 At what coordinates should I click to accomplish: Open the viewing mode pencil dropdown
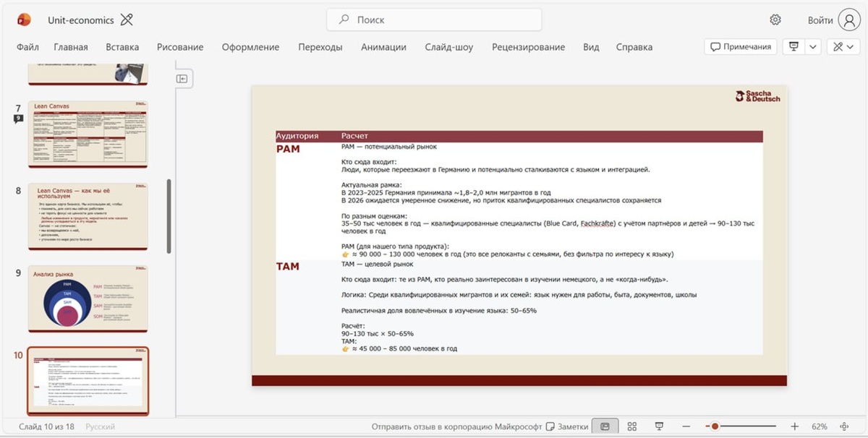pyautogui.click(x=843, y=46)
